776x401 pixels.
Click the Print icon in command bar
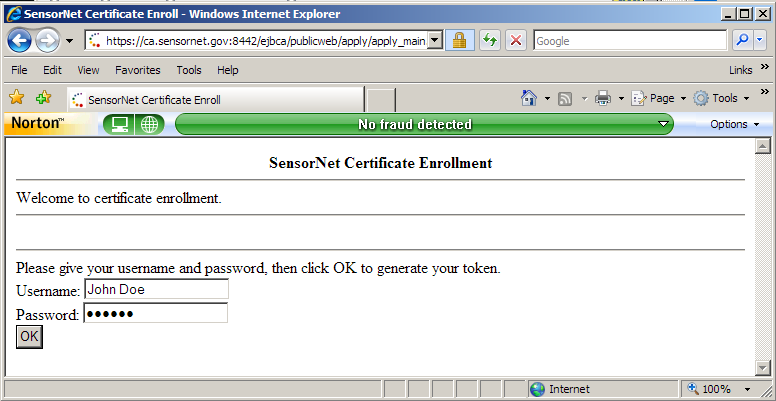603,98
